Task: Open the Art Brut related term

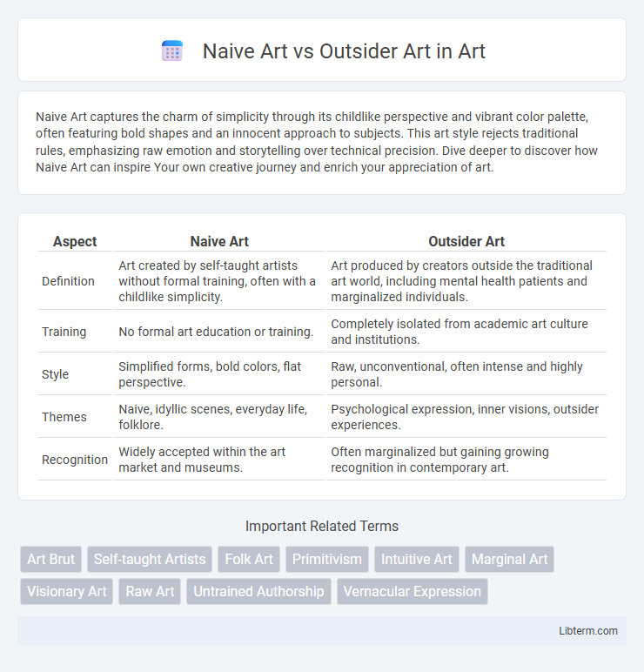Action: [51, 560]
